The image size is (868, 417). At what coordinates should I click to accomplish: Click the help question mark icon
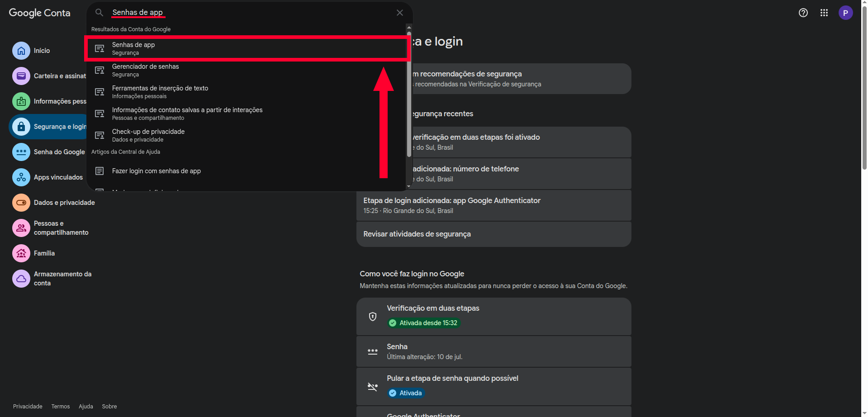coord(803,13)
